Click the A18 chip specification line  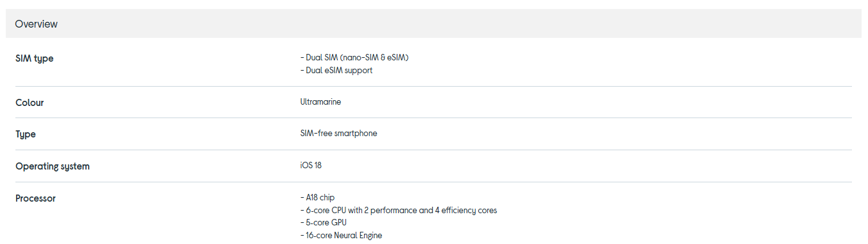317,198
